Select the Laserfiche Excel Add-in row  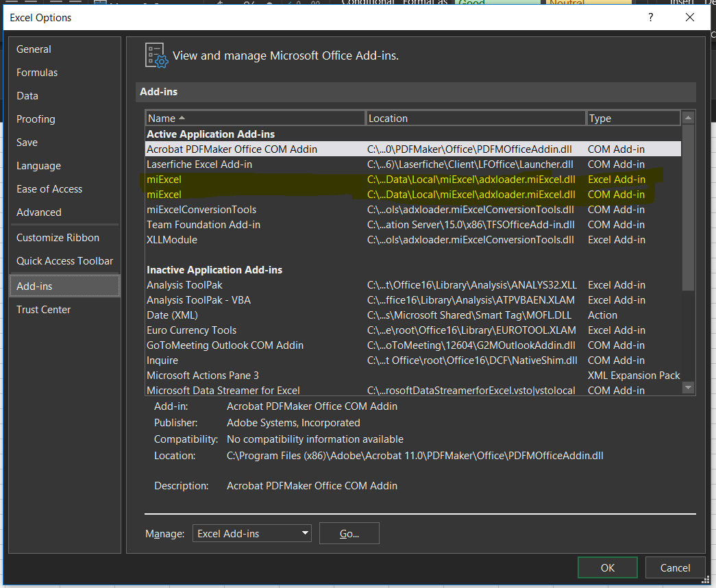(x=413, y=164)
